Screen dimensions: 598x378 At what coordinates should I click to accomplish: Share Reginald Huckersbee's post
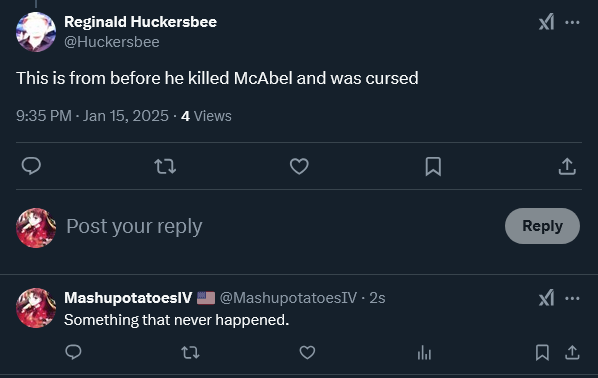(567, 167)
